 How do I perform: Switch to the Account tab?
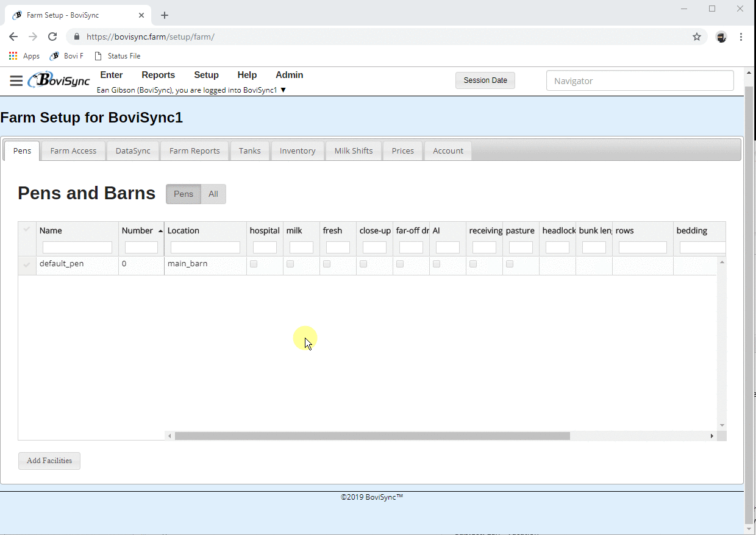coord(448,151)
